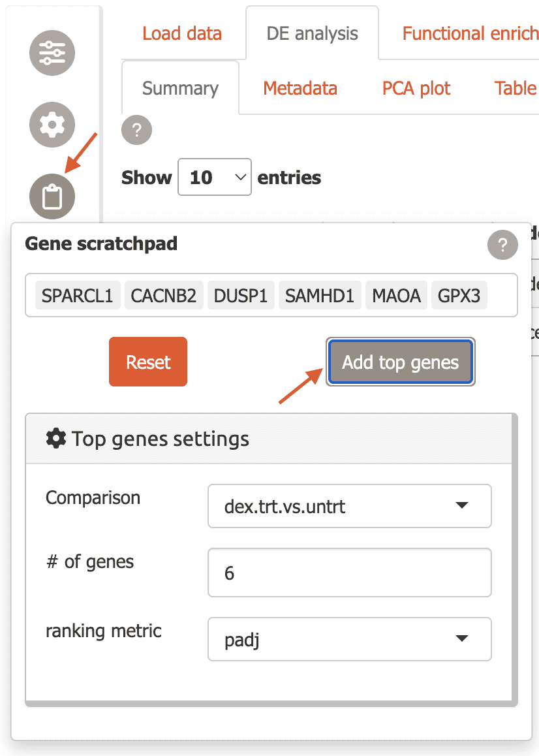The width and height of the screenshot is (539, 756).
Task: Expand the Show entries count dropdown
Action: [x=215, y=177]
